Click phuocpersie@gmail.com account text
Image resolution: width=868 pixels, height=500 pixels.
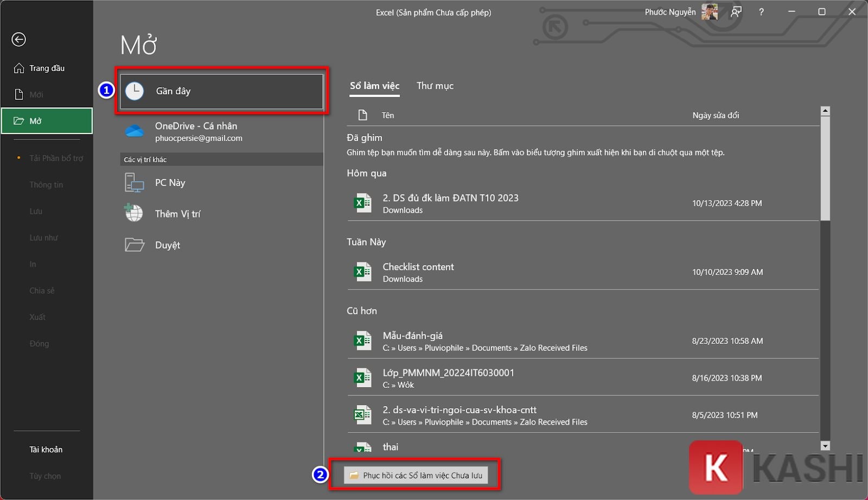(199, 138)
